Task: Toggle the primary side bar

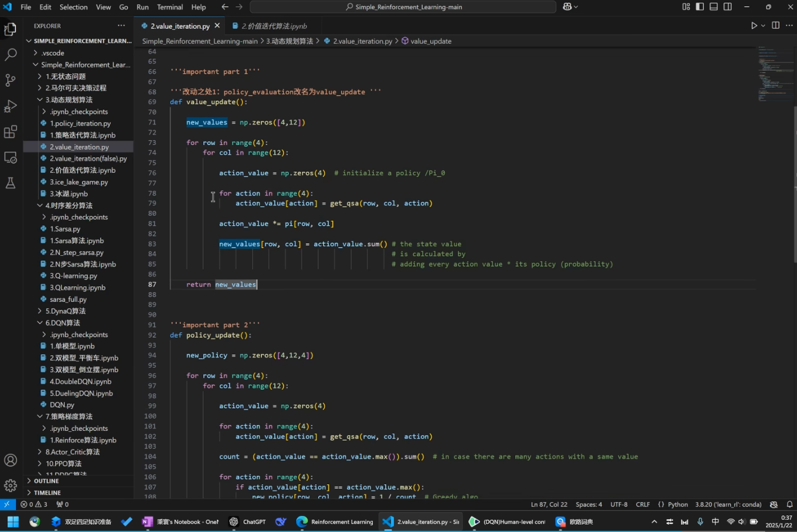Action: 700,7
